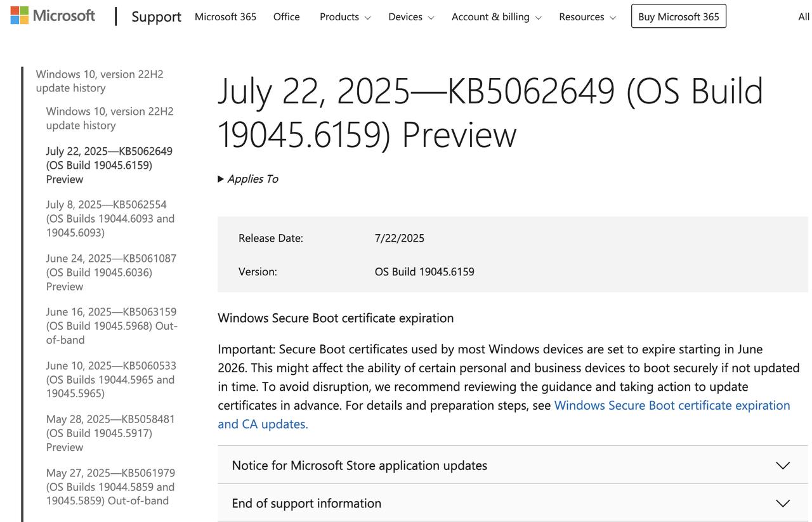Open the Office nav item
This screenshot has width=812, height=522.
286,16
